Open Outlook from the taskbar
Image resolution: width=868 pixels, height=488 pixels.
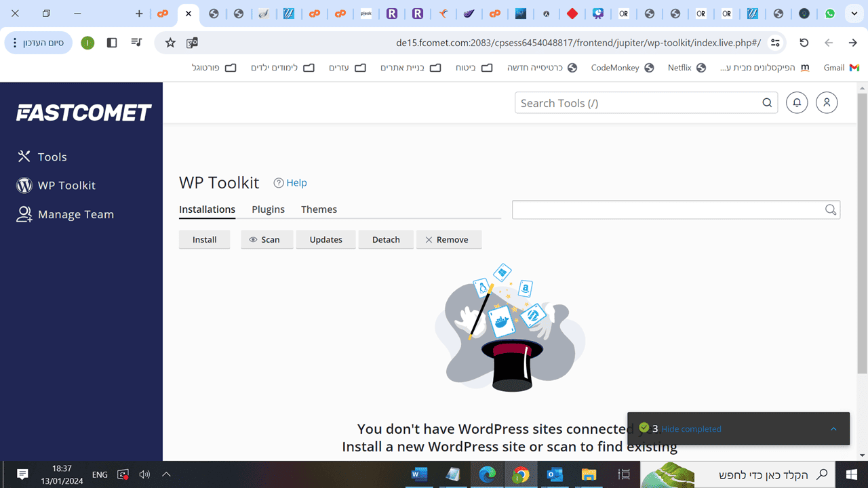click(555, 474)
